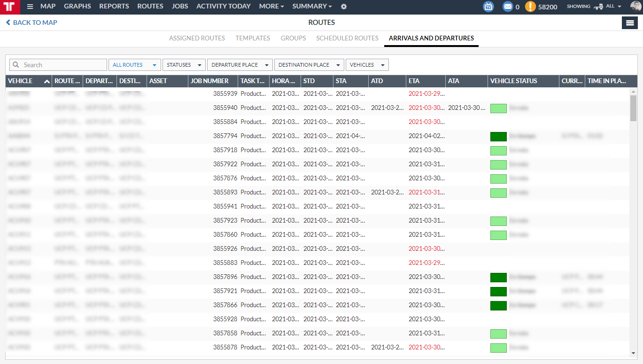Select job number 3855941 cell
Viewport: 643px width, 364px height.
coord(225,206)
